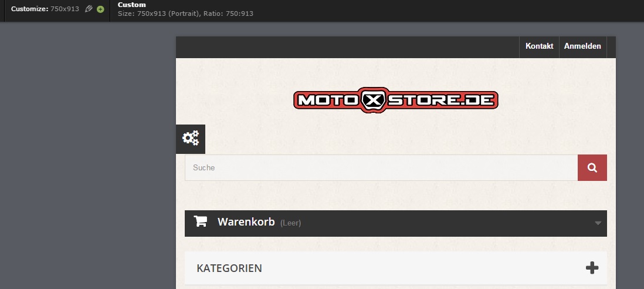Click the Kategorien heading bar

pos(395,268)
